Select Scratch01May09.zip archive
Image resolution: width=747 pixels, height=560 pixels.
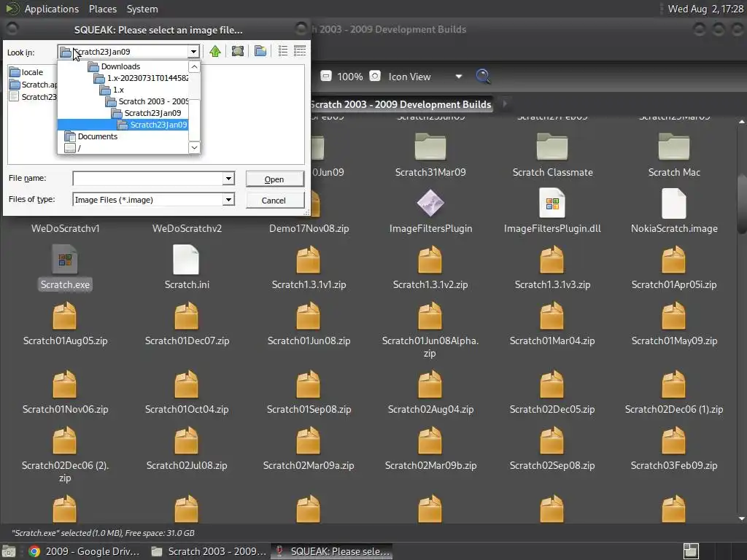point(674,324)
